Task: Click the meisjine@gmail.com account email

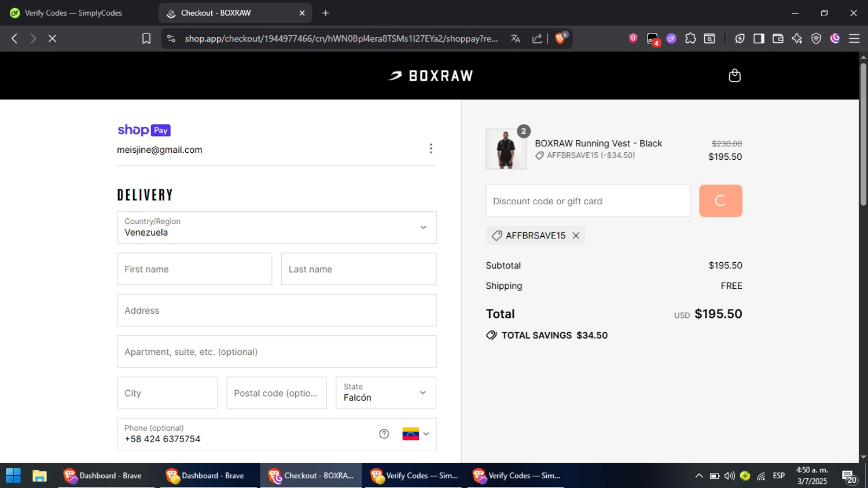Action: coord(160,150)
